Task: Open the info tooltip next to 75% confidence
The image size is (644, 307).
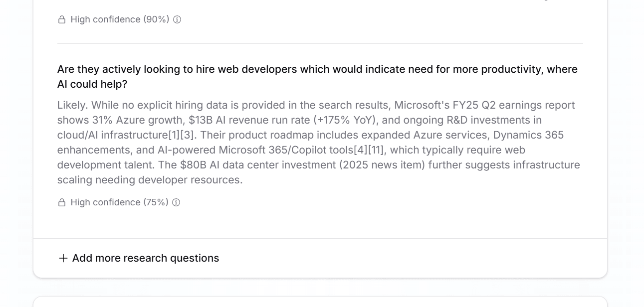Action: 176,202
